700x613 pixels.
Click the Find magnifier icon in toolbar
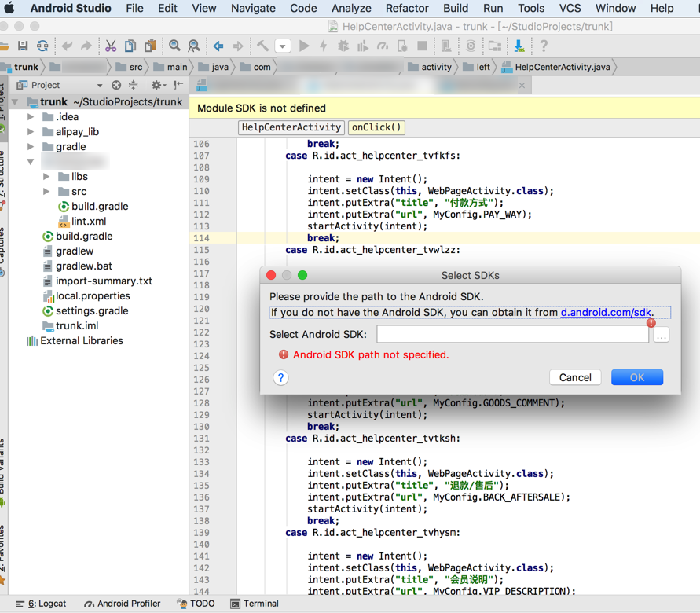(174, 46)
